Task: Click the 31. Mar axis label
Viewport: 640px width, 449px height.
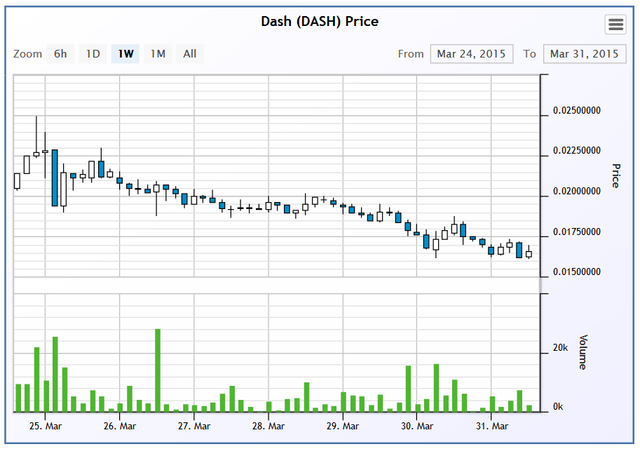Action: (492, 426)
